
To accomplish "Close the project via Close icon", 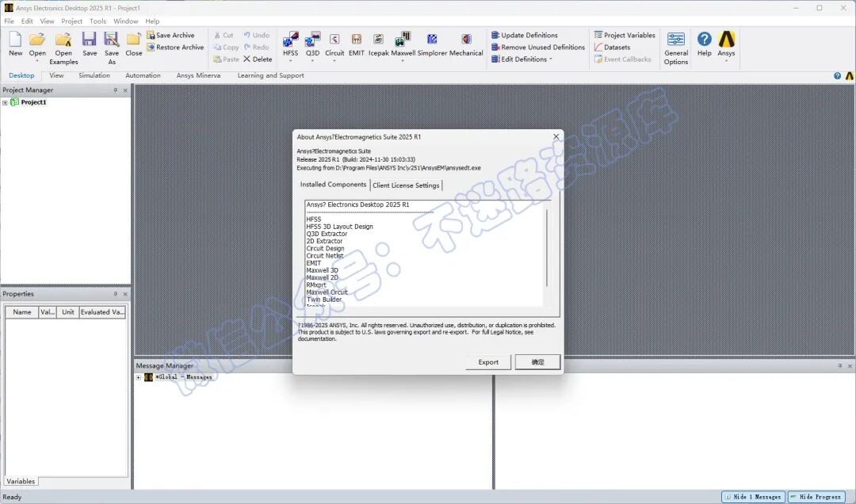I will 133,44.
